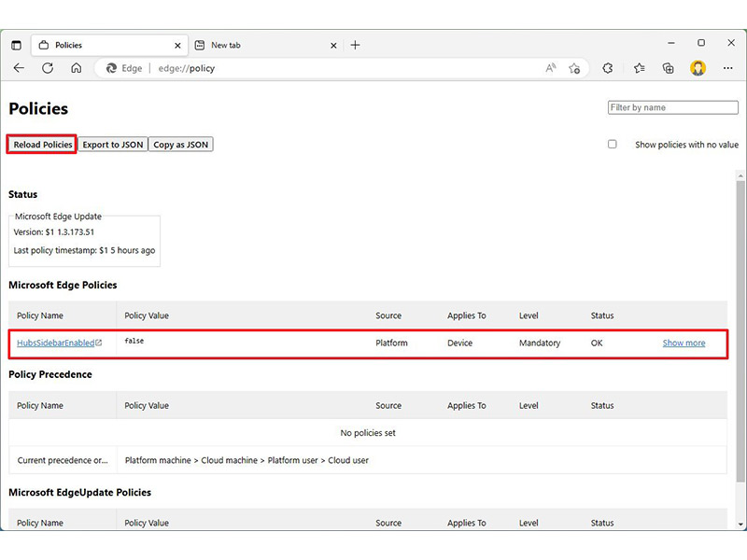Click the scrollbar up arrow
This screenshot has height=560, width=747.
point(740,175)
